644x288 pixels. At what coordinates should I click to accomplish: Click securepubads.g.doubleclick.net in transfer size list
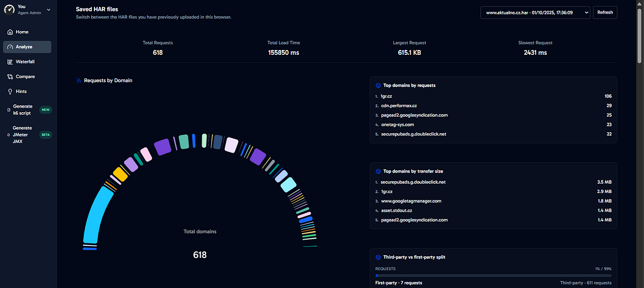click(493, 182)
